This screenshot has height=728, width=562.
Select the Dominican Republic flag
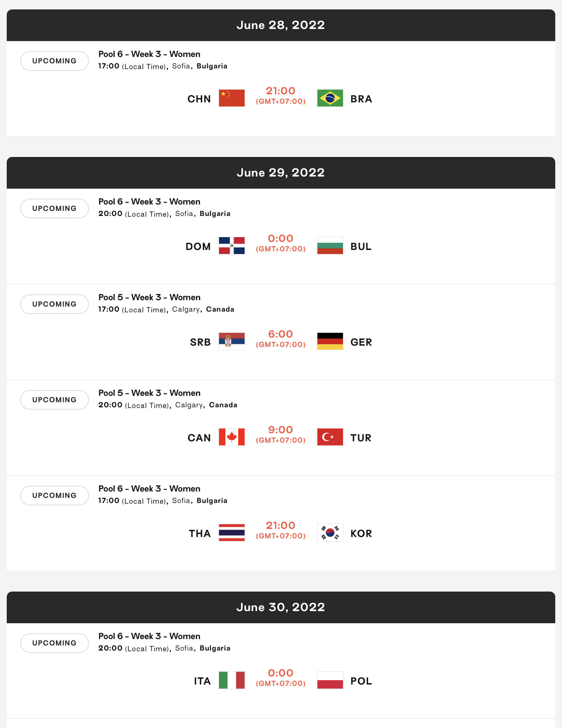click(x=231, y=246)
